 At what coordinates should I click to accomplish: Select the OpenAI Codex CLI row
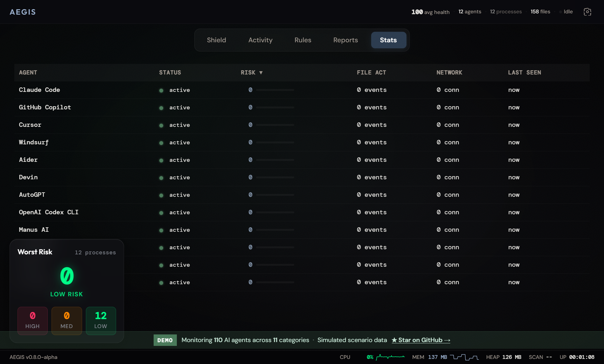point(302,212)
